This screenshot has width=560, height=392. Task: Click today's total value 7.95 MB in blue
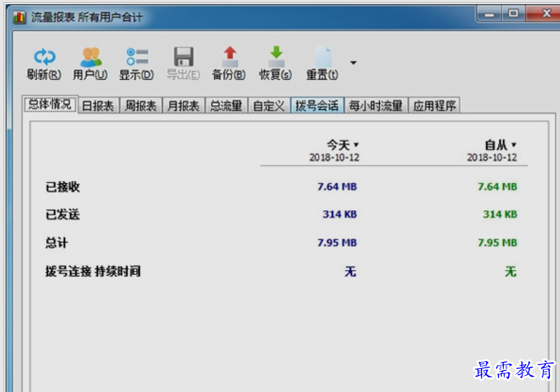point(337,243)
